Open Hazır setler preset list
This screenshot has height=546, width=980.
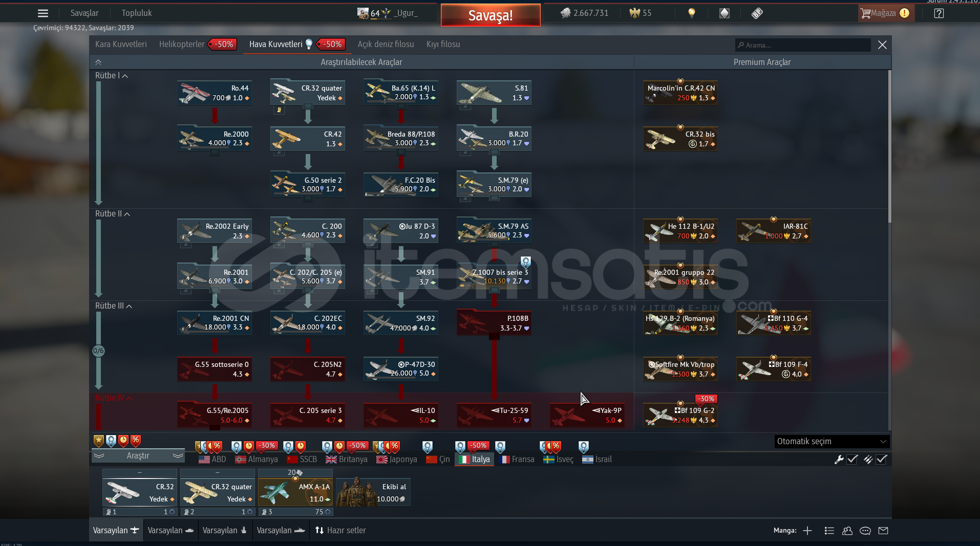[340, 531]
